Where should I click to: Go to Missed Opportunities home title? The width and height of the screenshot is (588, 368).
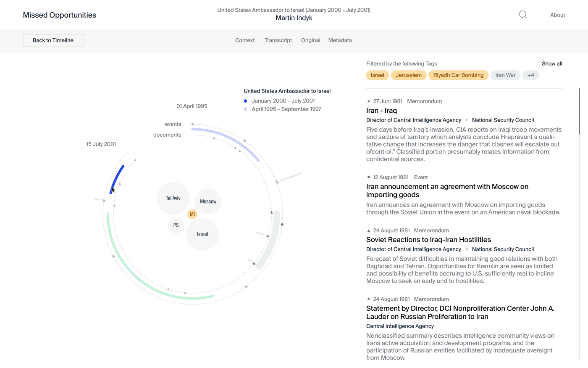(x=60, y=15)
